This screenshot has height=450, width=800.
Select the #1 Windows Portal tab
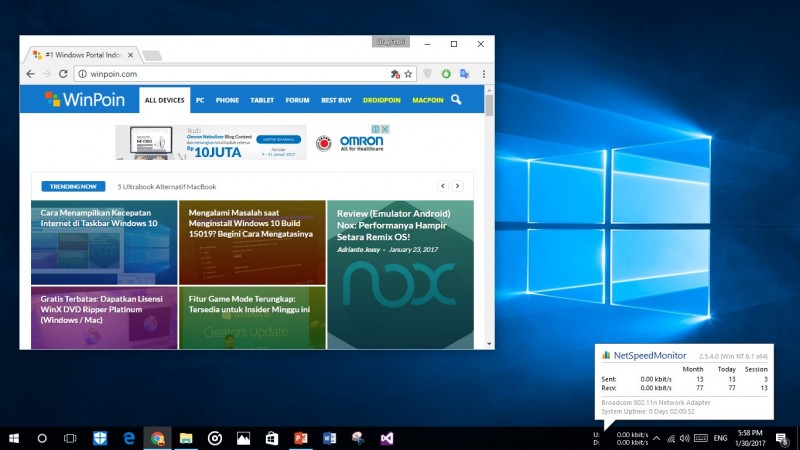(82, 55)
